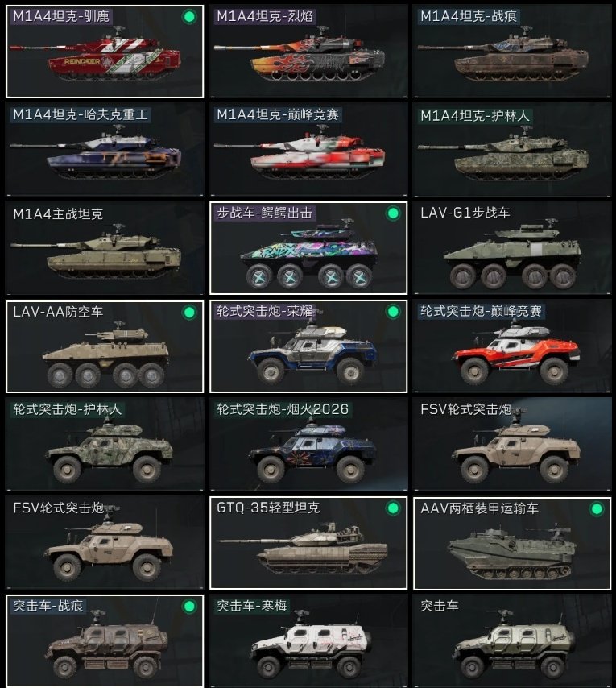Toggle green indicator on 轮式突击炮-荣耀

(x=393, y=312)
